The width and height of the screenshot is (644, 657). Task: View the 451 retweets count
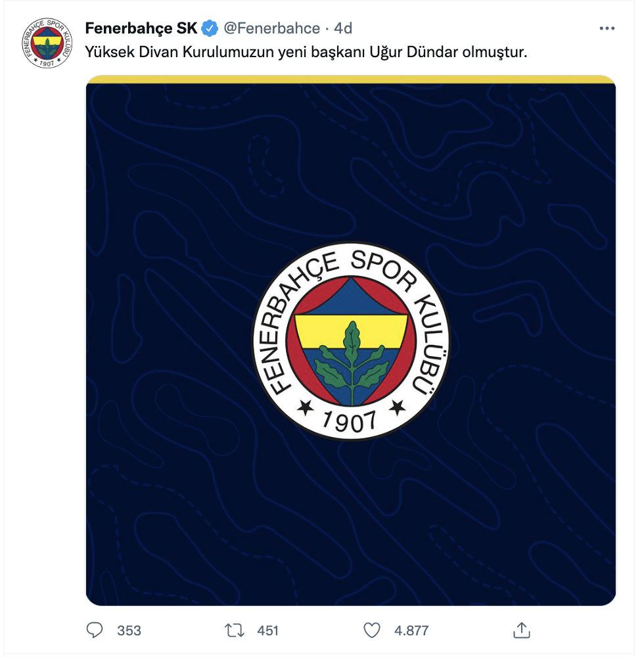point(267,630)
